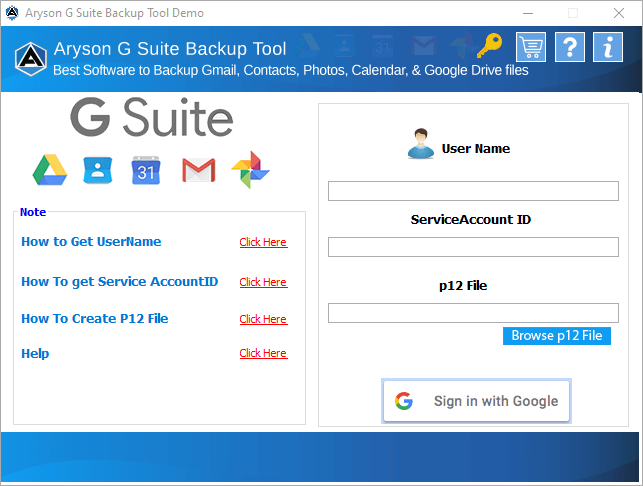This screenshot has width=643, height=486.
Task: Click the user avatar icon beside User Name
Action: pos(421,144)
